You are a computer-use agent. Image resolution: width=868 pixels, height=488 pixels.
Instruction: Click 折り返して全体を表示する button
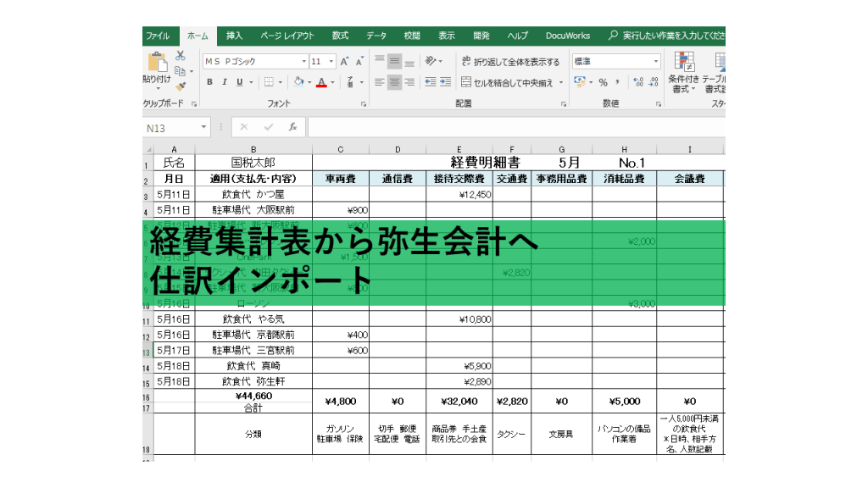pos(510,62)
